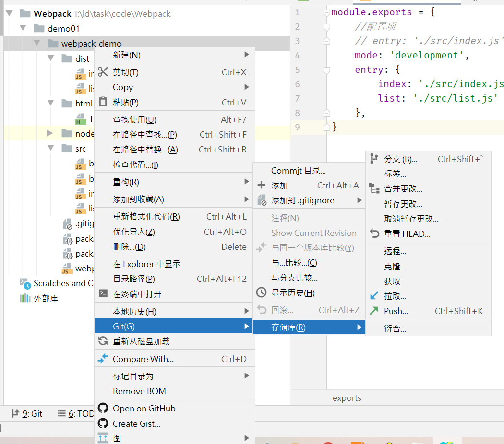This screenshot has height=444, width=504.
Task: Click the Git branch icon in bottom toolbar
Action: point(15,413)
